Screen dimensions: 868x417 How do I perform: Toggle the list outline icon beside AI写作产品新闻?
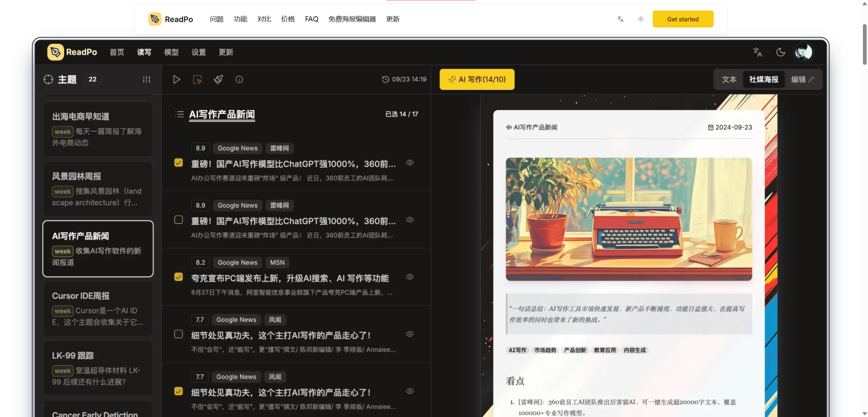(180, 114)
